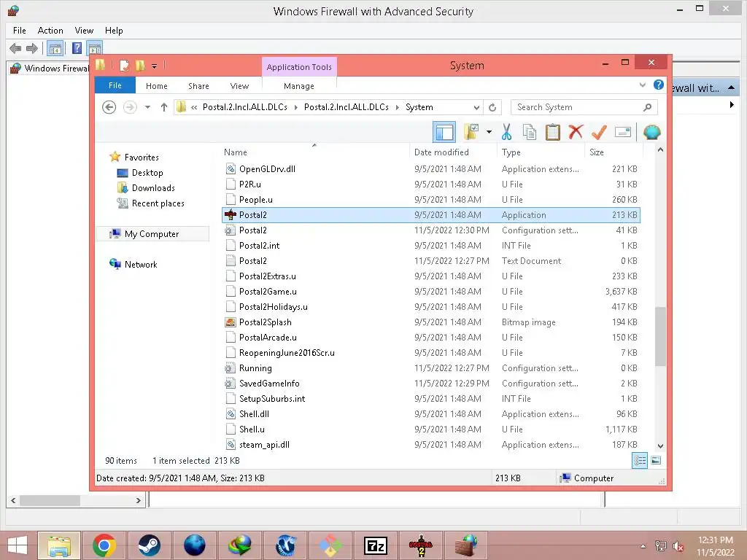Open the recent locations dropdown arrow

point(147,107)
